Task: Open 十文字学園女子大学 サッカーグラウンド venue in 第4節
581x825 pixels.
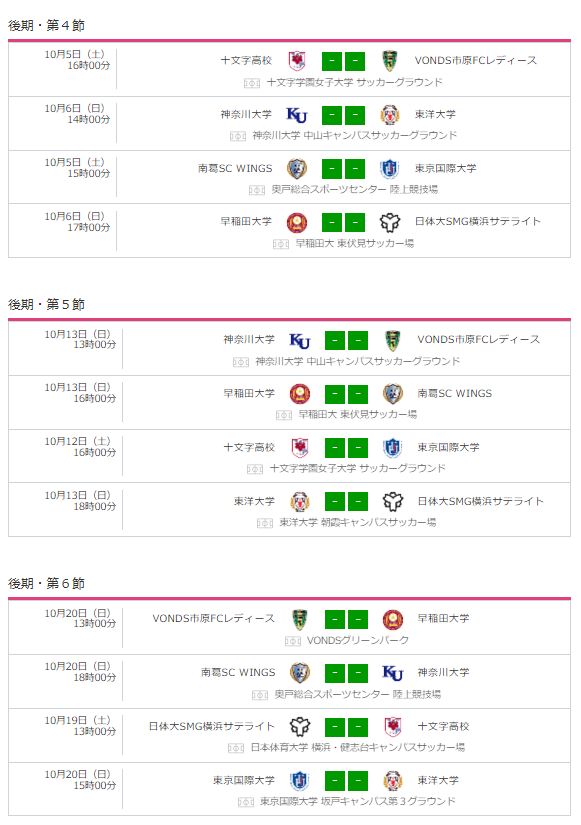Action: pyautogui.click(x=354, y=82)
